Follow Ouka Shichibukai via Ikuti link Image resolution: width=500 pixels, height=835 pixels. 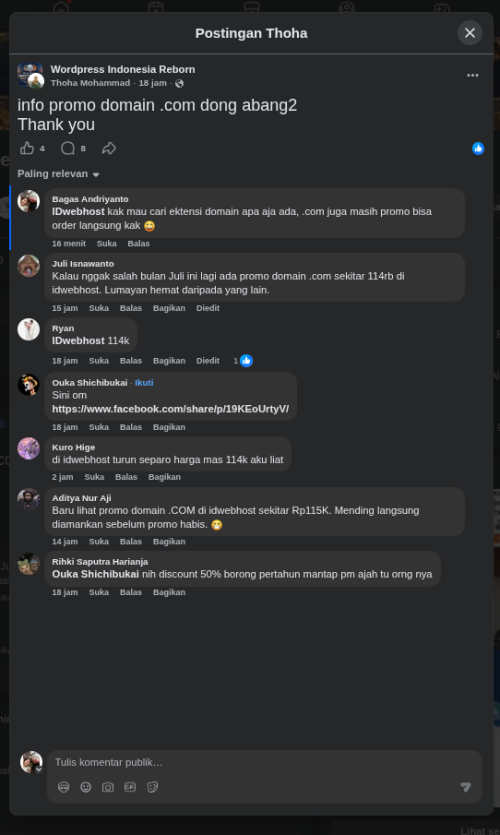[x=144, y=383]
